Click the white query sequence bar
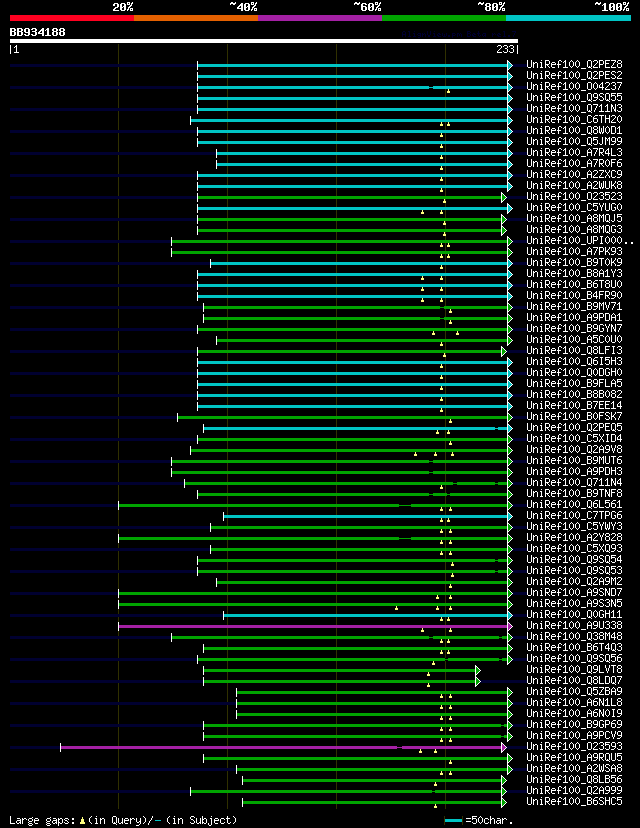Image resolution: width=640 pixels, height=828 pixels. [263, 41]
